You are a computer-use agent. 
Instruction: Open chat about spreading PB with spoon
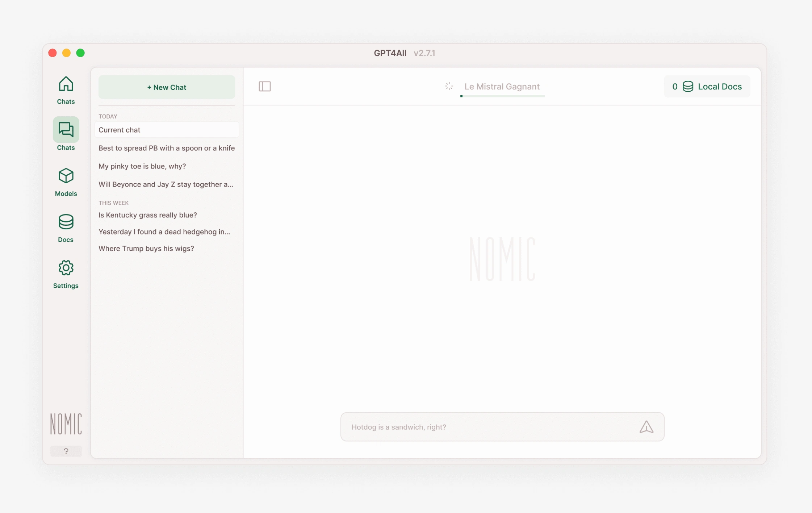[167, 148]
